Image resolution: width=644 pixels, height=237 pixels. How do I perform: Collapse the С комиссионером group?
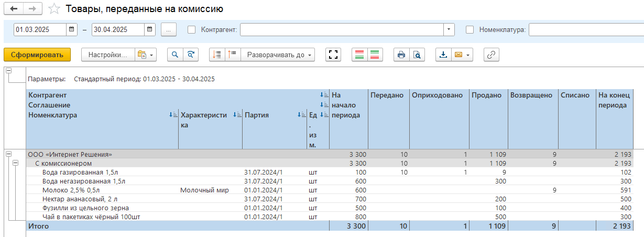pos(16,163)
